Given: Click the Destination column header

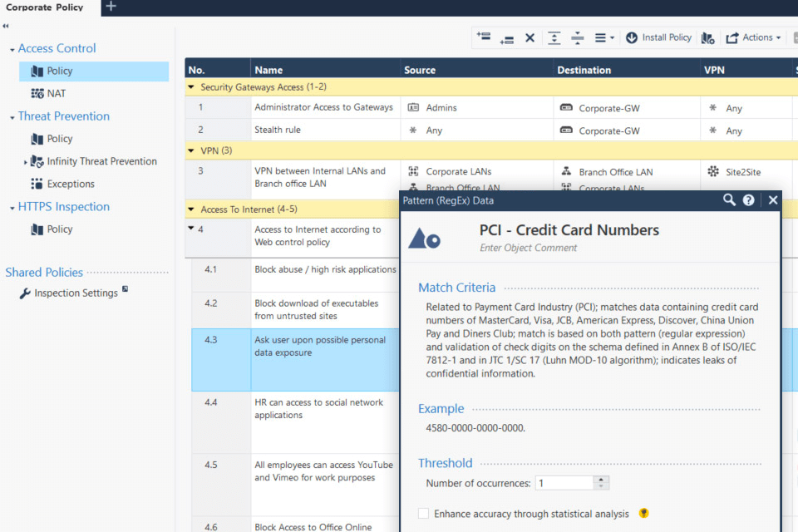Looking at the screenshot, I should pos(626,70).
